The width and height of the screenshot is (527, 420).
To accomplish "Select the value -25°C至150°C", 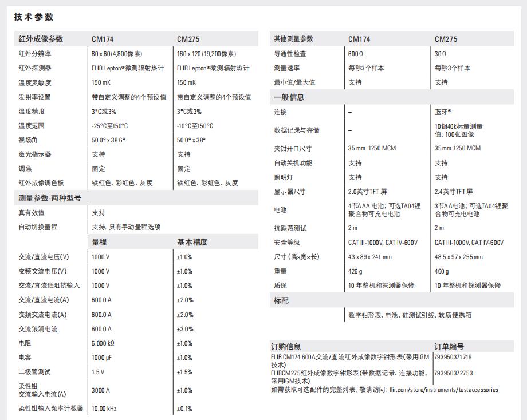I will [x=109, y=126].
